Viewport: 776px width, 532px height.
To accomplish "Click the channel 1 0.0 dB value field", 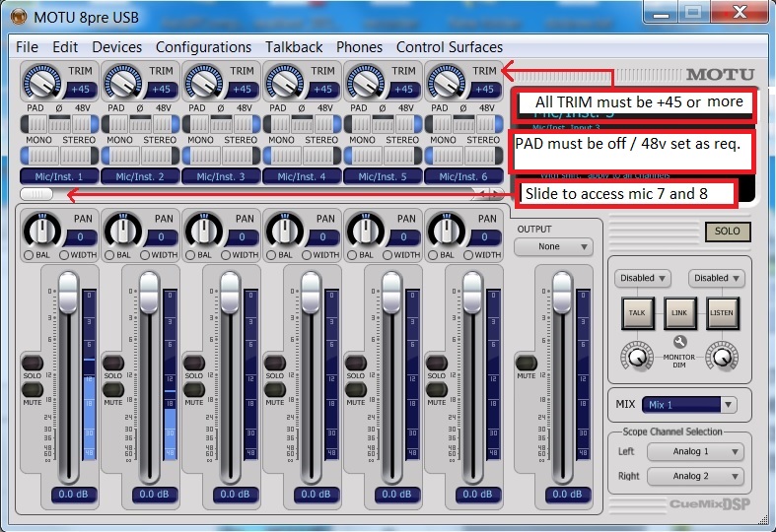I will (x=73, y=494).
